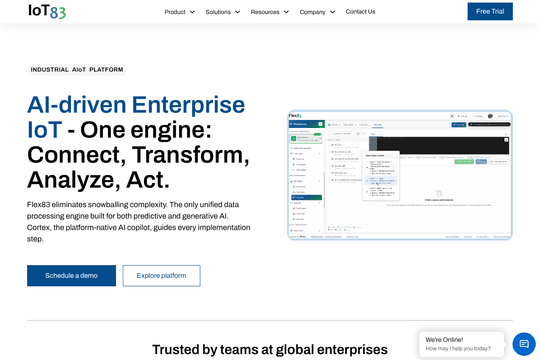Screen dimensions: 540x360
Task: Click the Schedule a demo button
Action: pos(71,276)
